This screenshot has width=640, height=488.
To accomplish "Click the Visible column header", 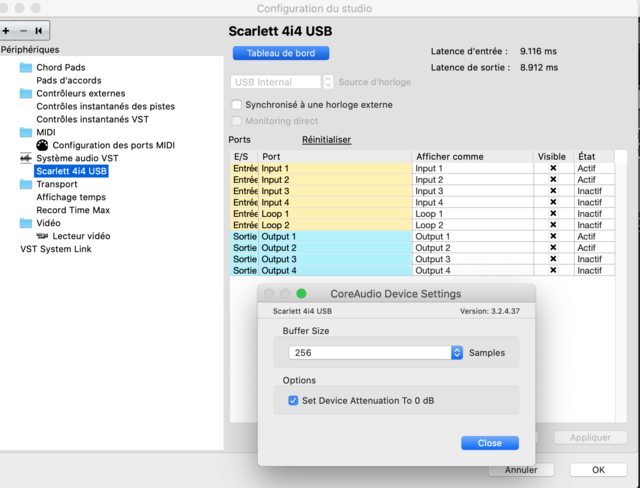I will coord(553,157).
